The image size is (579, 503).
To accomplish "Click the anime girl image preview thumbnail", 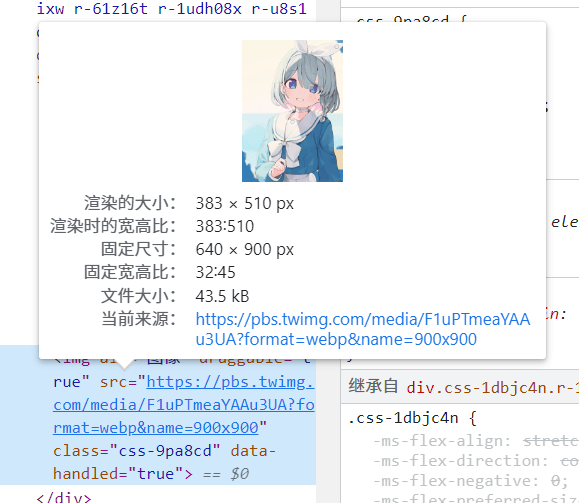I will [x=292, y=111].
